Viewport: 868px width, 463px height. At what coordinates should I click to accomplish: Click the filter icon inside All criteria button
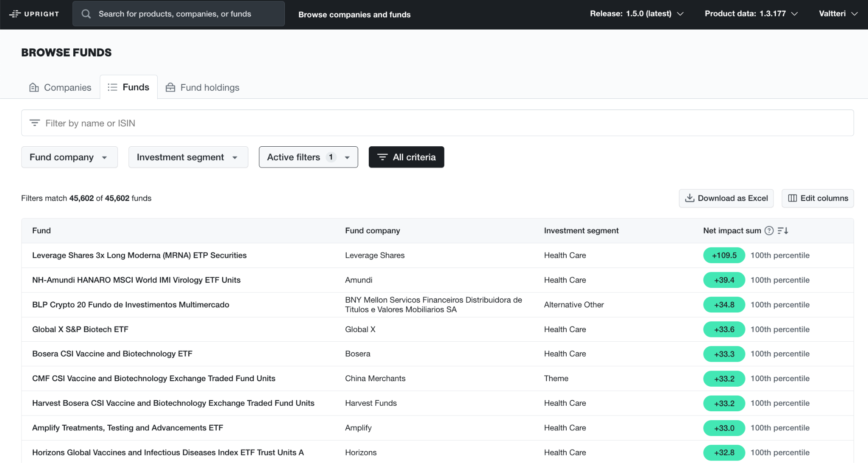tap(383, 157)
